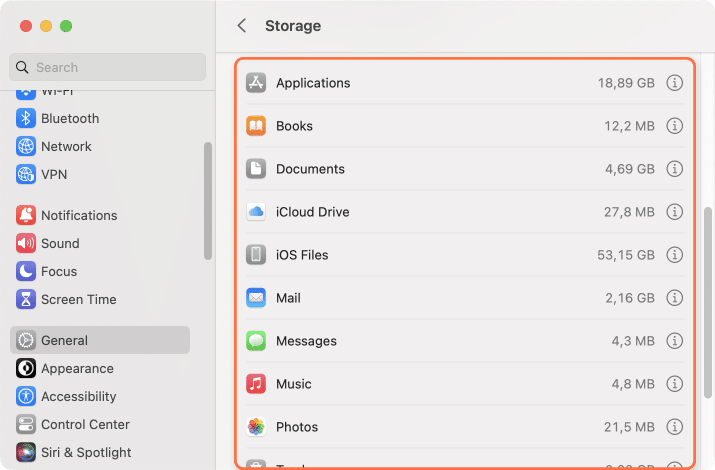This screenshot has width=715, height=470.
Task: Open Network settings in sidebar
Action: (x=100, y=146)
